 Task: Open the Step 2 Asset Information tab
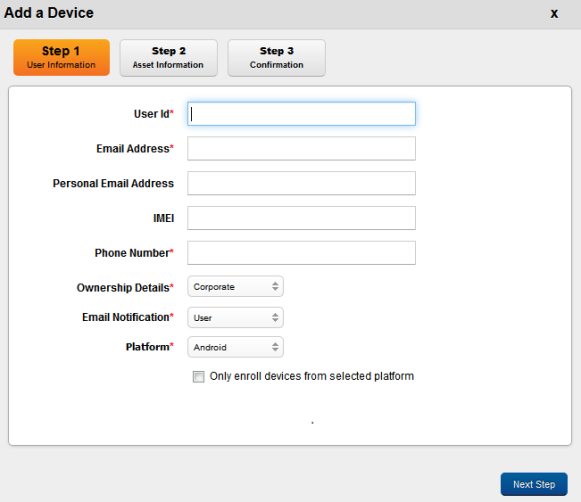click(169, 58)
